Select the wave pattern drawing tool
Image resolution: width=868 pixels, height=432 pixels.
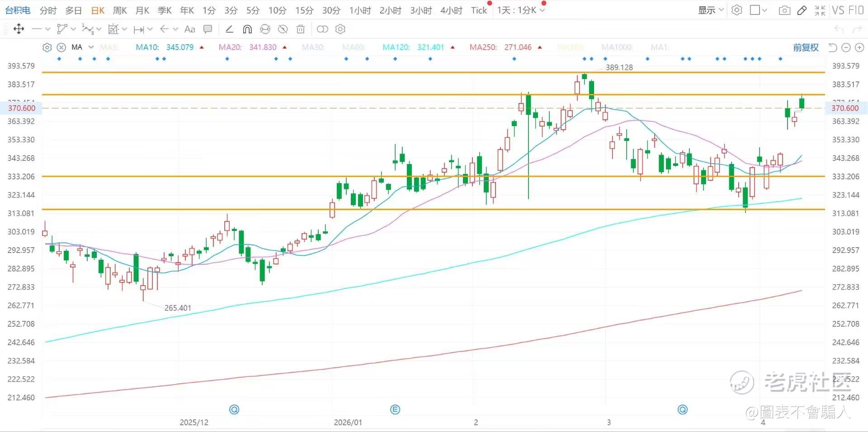click(x=87, y=29)
